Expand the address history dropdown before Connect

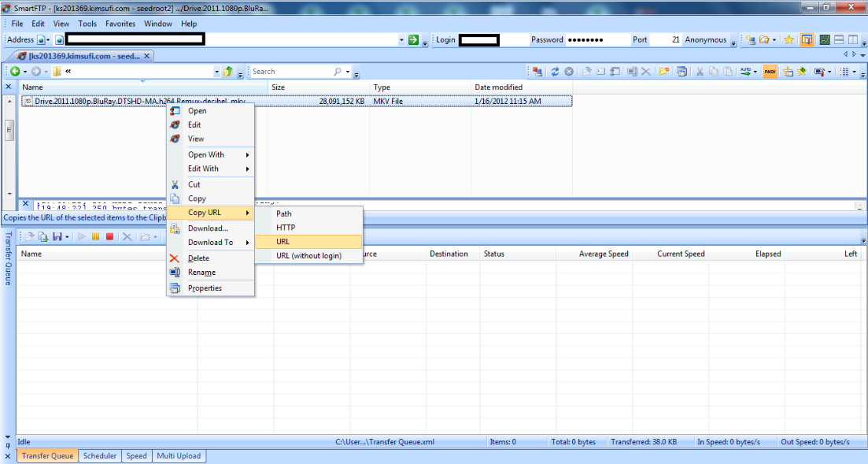(401, 40)
